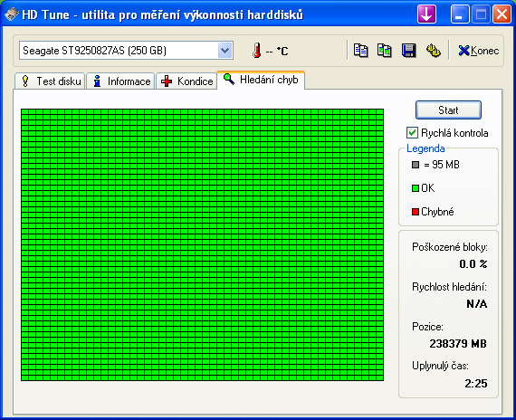Minimize the HD Tune window
The image size is (516, 420).
(x=459, y=14)
